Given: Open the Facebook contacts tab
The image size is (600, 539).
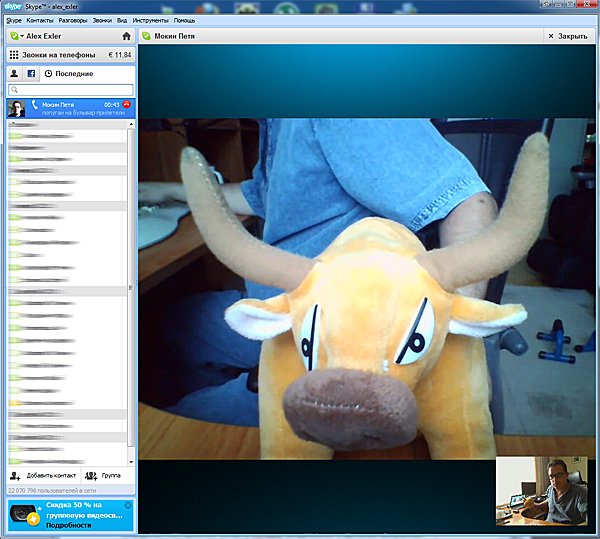Looking at the screenshot, I should point(31,74).
